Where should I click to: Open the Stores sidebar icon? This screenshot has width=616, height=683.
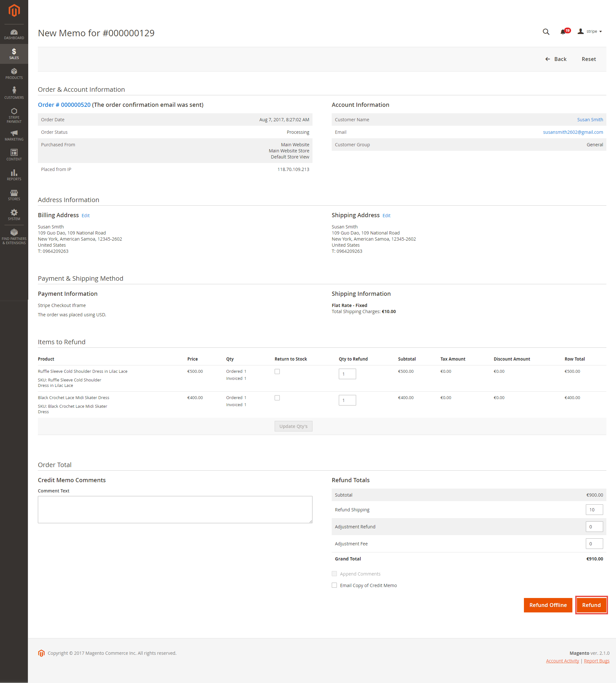(14, 195)
